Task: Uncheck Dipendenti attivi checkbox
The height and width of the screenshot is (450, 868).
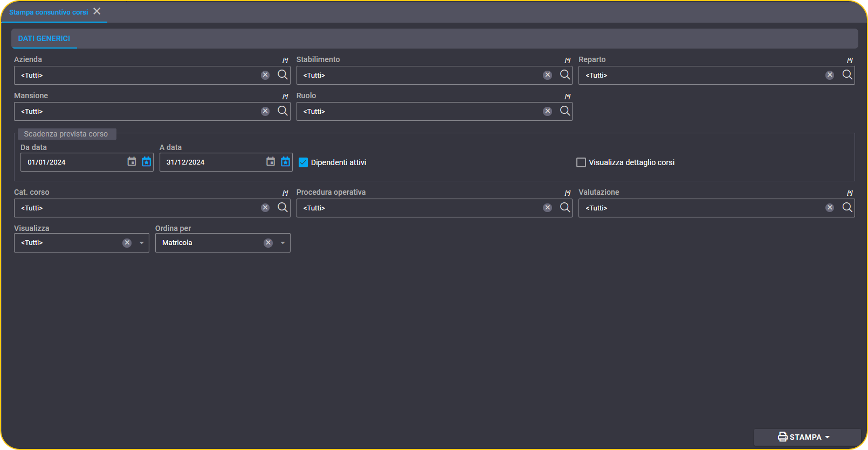Action: [x=304, y=162]
